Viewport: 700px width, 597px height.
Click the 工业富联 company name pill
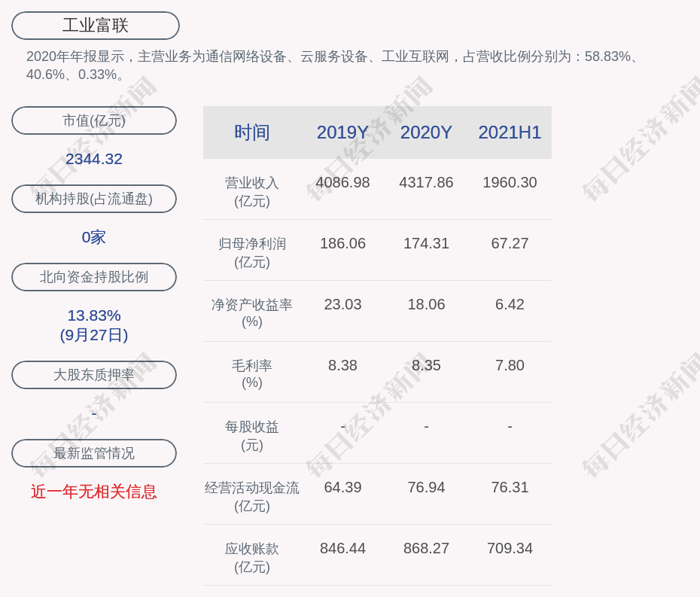pos(96,26)
